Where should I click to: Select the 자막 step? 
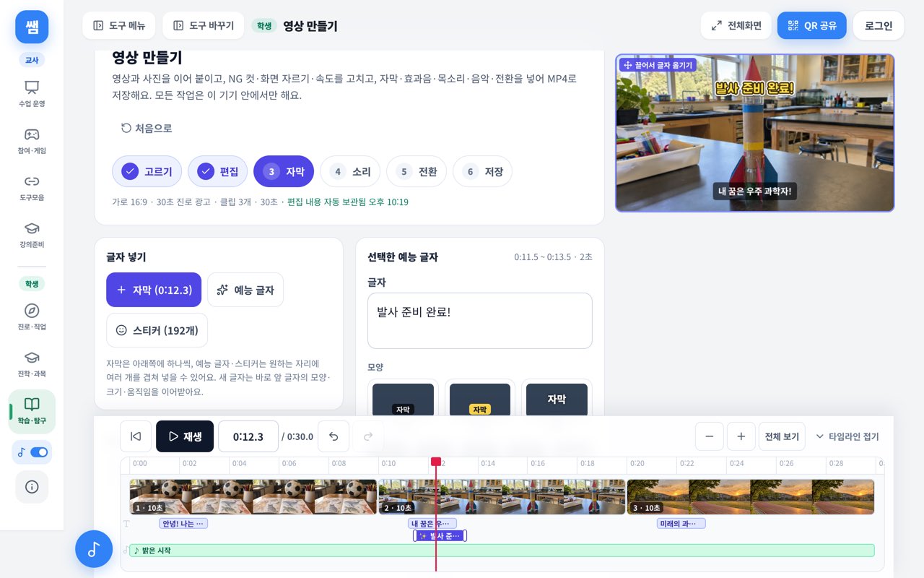[284, 171]
